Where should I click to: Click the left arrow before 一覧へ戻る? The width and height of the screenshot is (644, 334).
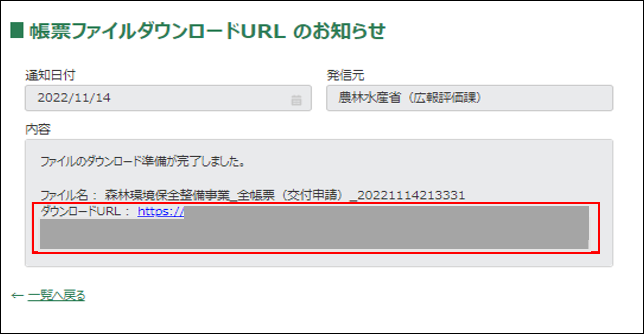17,295
